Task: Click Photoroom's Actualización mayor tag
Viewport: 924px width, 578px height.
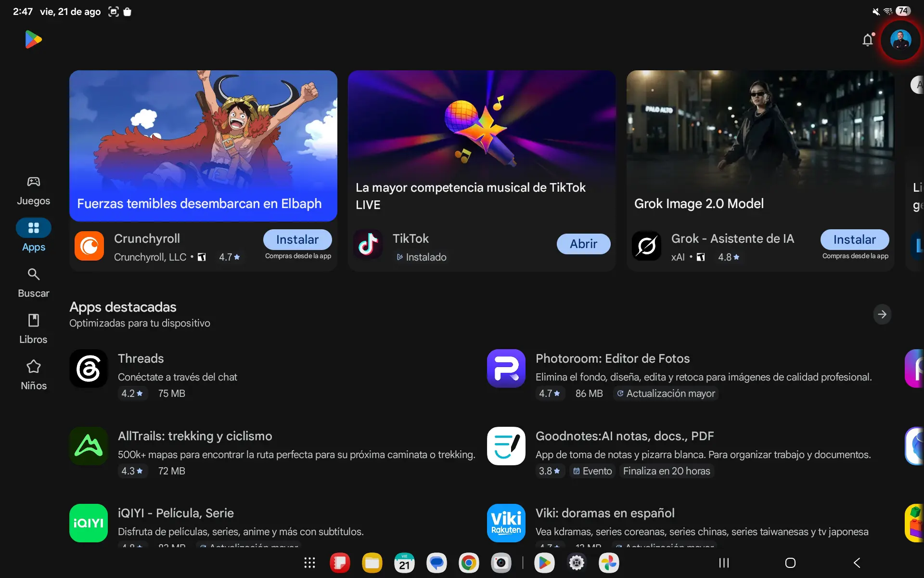Action: click(x=666, y=394)
